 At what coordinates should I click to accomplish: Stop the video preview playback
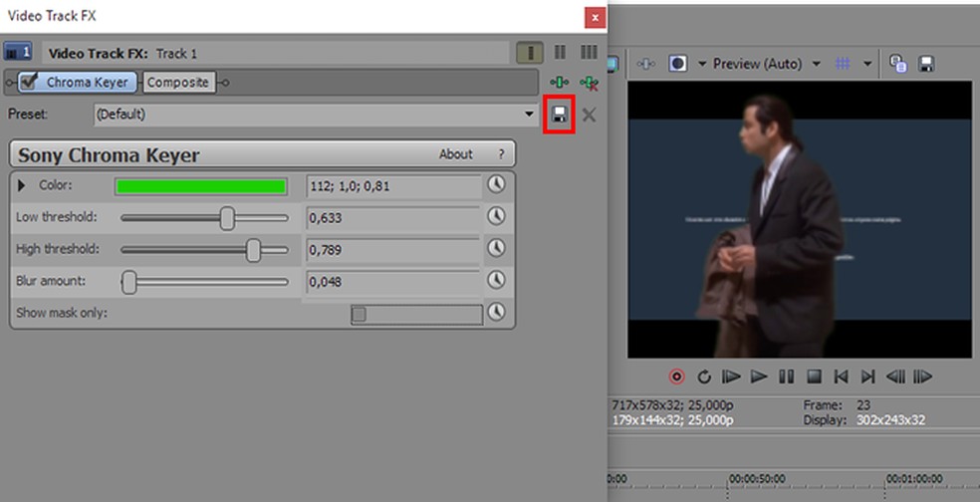click(814, 376)
